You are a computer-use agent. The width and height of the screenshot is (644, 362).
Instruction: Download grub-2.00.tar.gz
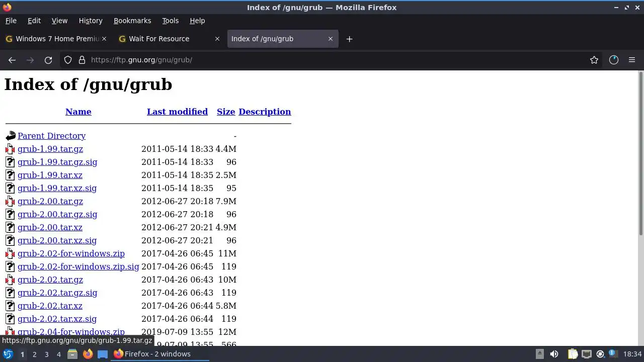pos(50,201)
